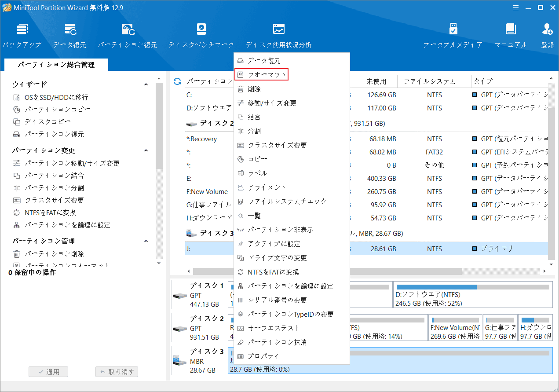Click the 適用 apply button
The height and width of the screenshot is (392, 559).
coord(48,372)
